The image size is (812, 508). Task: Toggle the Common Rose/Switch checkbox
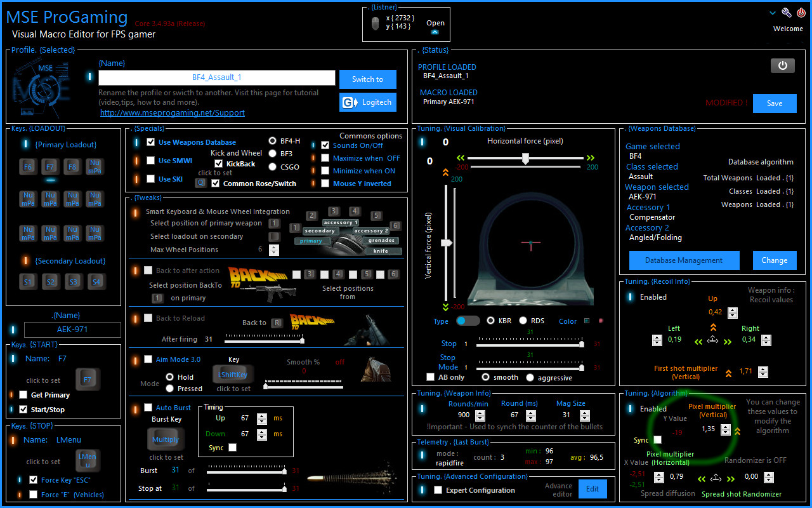pos(216,184)
